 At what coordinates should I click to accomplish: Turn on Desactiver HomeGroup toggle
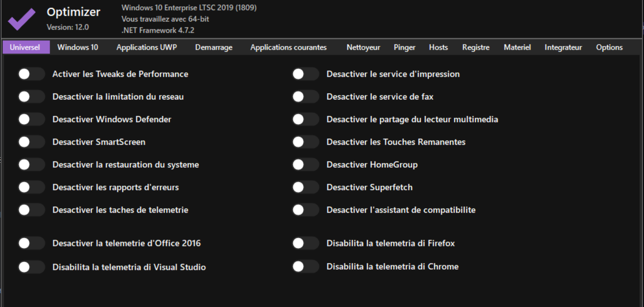click(305, 165)
